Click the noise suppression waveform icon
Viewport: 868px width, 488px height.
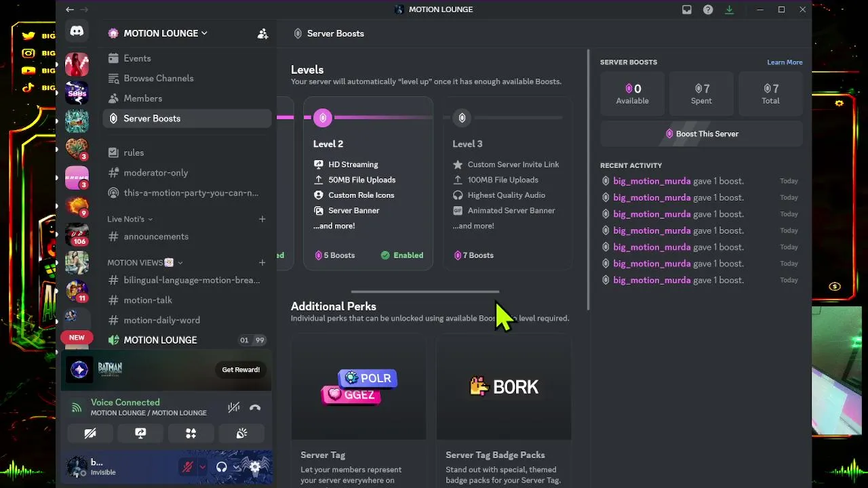233,407
